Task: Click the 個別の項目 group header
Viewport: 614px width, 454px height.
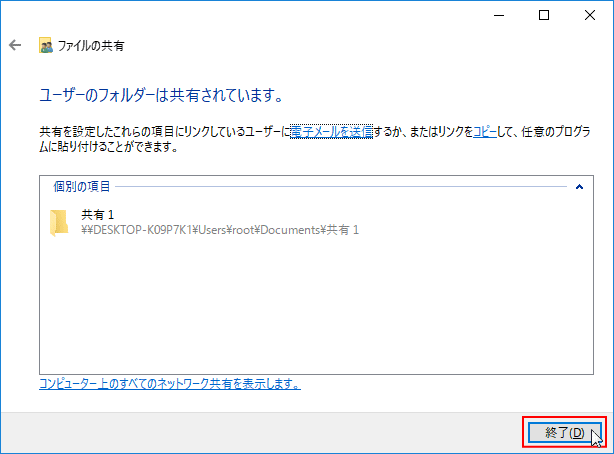Action: [x=81, y=186]
